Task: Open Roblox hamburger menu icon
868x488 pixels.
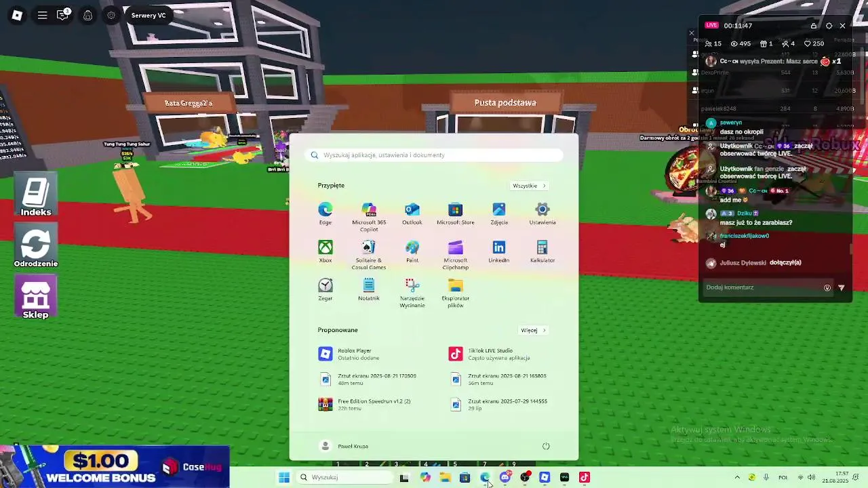Action: pos(42,15)
